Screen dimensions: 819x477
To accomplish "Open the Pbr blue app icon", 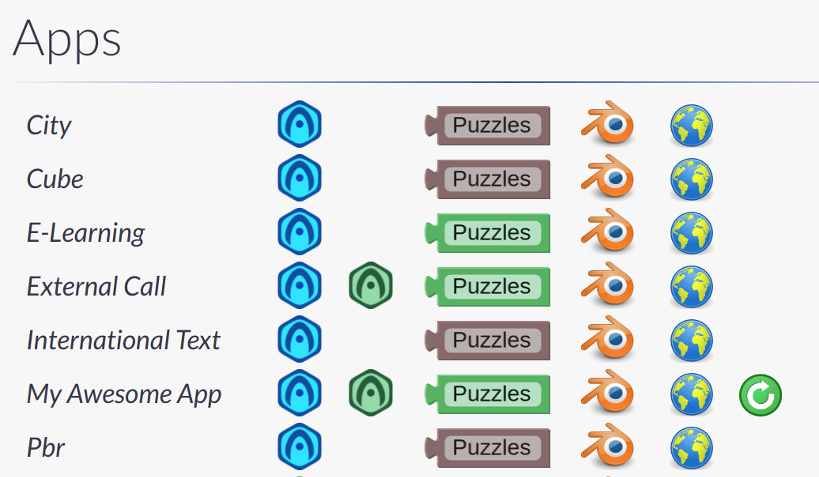I will click(299, 447).
